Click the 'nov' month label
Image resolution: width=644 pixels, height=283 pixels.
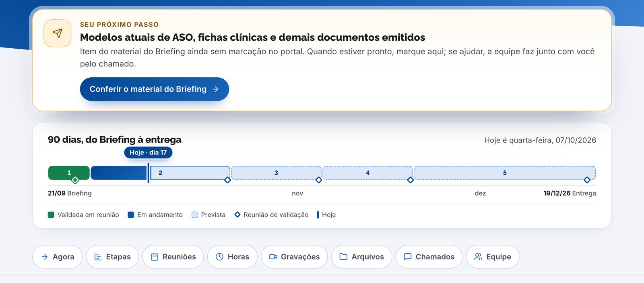tap(297, 193)
